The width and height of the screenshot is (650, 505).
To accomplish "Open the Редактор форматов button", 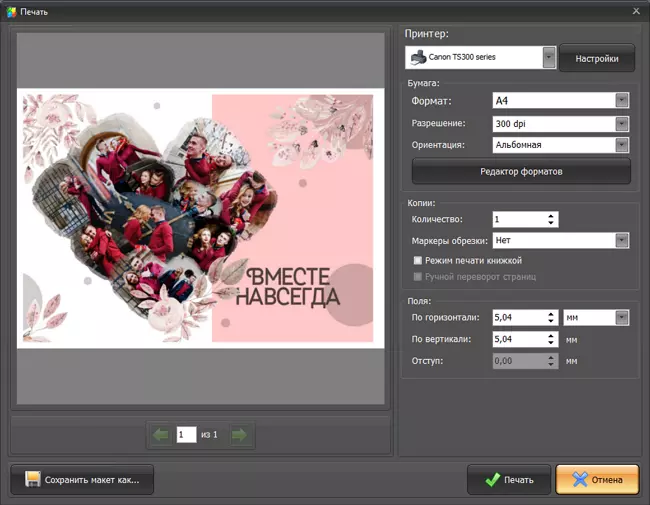I will click(x=522, y=171).
